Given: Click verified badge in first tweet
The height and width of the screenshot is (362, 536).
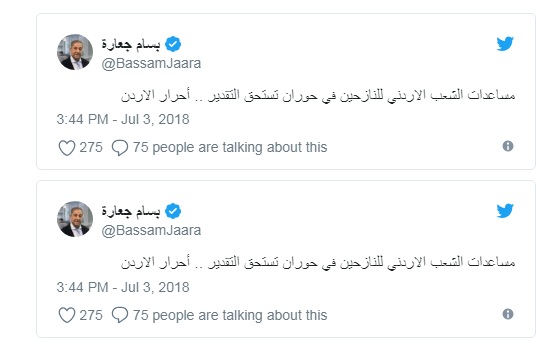Looking at the screenshot, I should [x=173, y=44].
